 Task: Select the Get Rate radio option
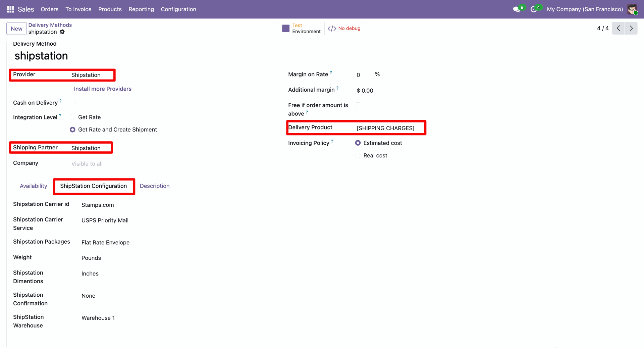click(72, 117)
